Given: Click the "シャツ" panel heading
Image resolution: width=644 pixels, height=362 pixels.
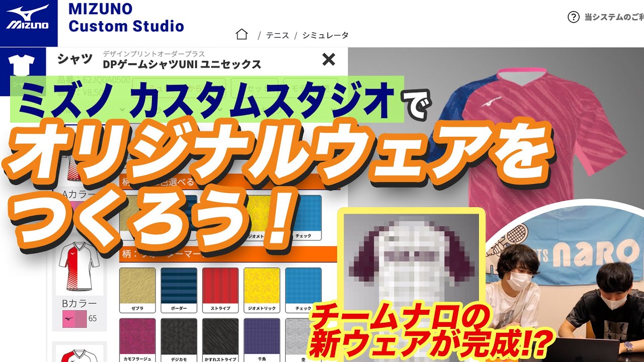Looking at the screenshot, I should coord(75,59).
